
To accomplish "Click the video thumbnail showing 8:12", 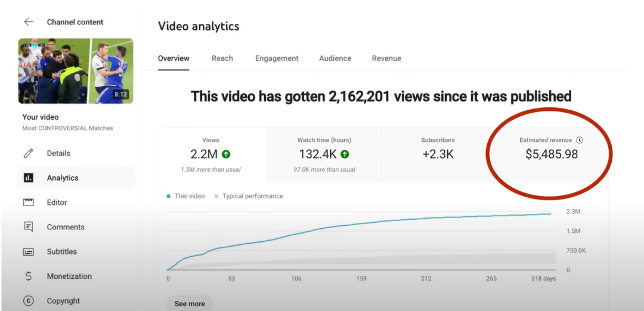I will tap(76, 71).
